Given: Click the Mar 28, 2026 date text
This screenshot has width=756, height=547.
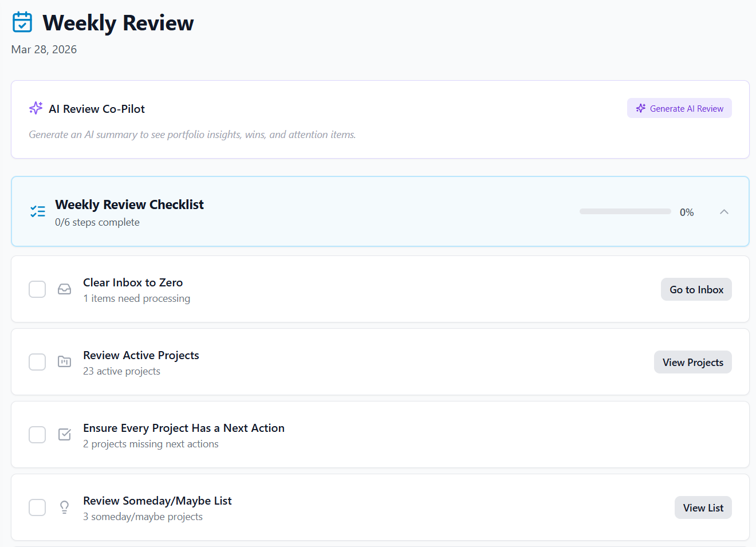Looking at the screenshot, I should [44, 49].
